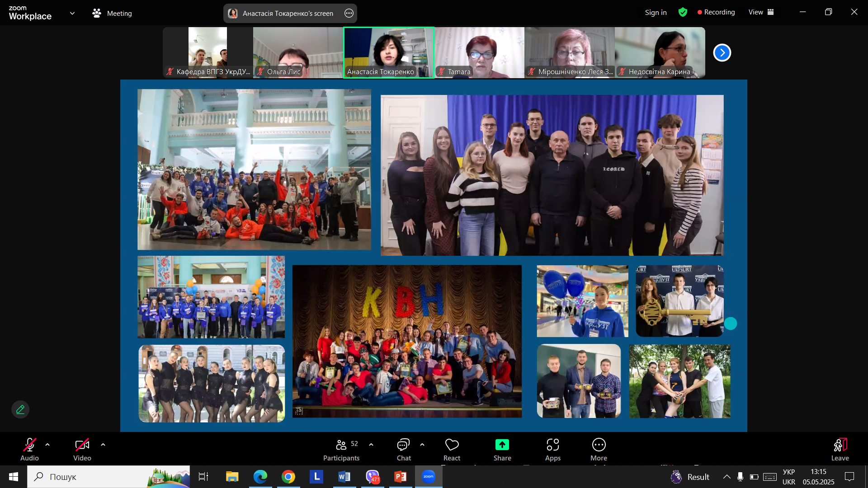Open the Meeting tab
The image size is (868, 488).
[x=112, y=14]
